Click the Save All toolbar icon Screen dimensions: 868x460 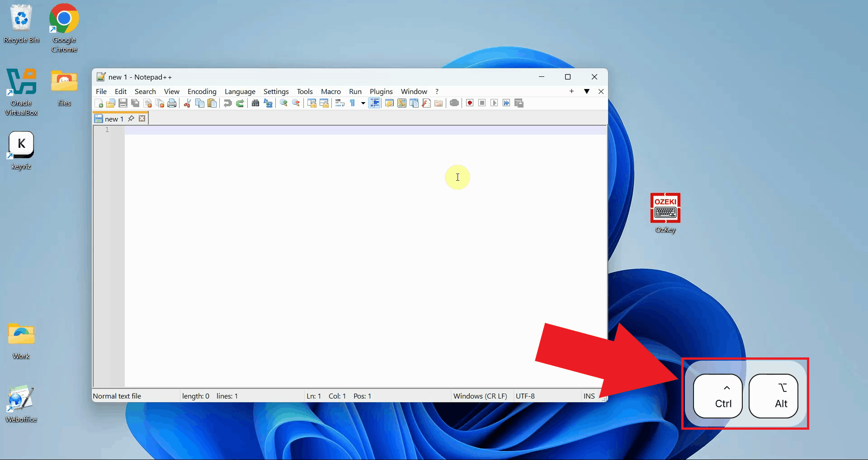(x=135, y=103)
